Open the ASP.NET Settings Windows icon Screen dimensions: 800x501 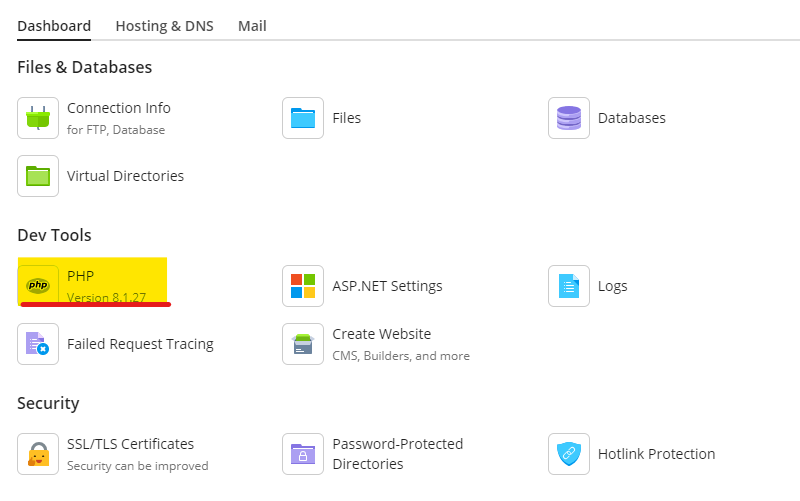click(x=303, y=286)
